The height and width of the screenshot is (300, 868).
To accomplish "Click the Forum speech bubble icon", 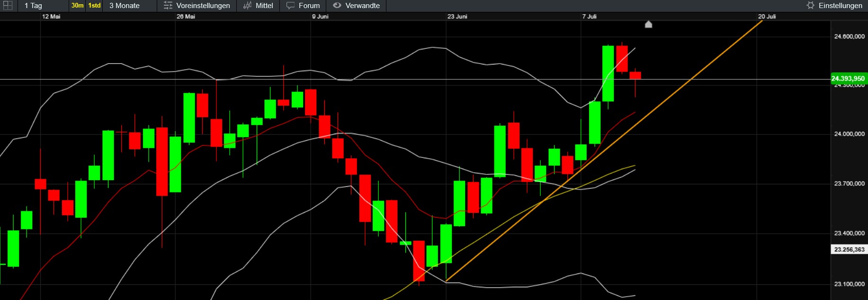I will (290, 6).
